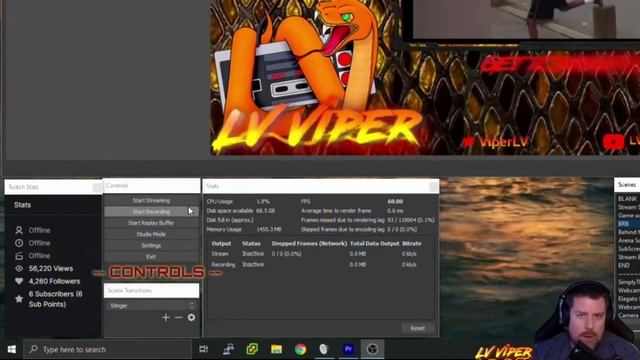Open the Windows Start menu
Screen dimensions: 640x360
tap(12, 349)
